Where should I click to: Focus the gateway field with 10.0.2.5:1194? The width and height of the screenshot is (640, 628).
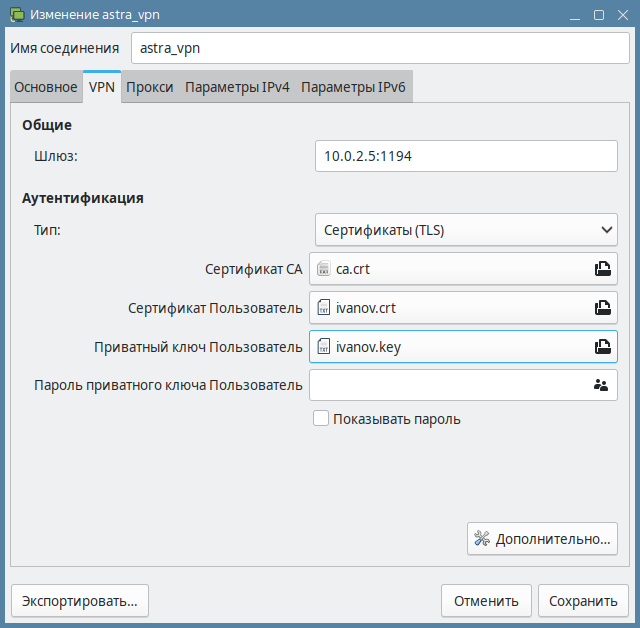click(x=465, y=156)
